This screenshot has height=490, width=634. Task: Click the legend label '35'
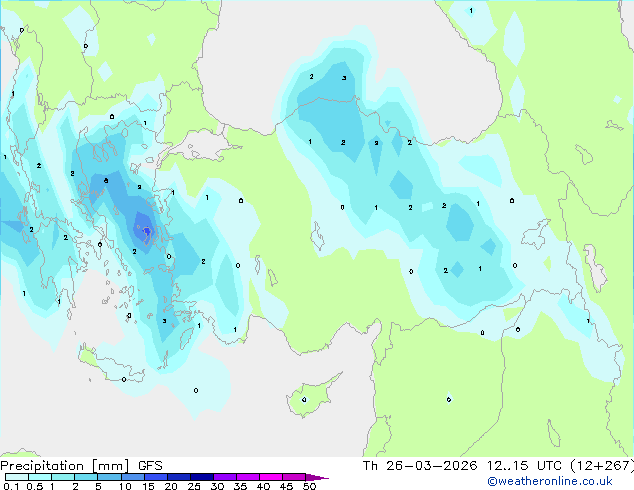tap(240, 486)
